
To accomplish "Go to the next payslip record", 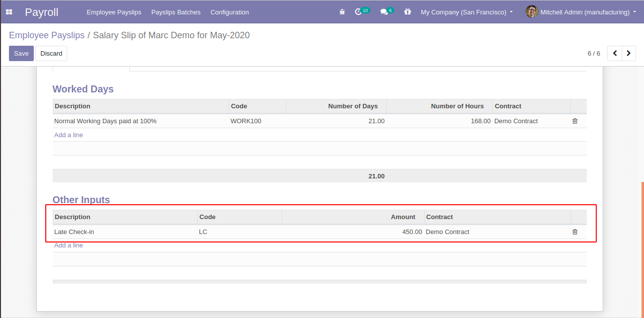I will coord(629,53).
